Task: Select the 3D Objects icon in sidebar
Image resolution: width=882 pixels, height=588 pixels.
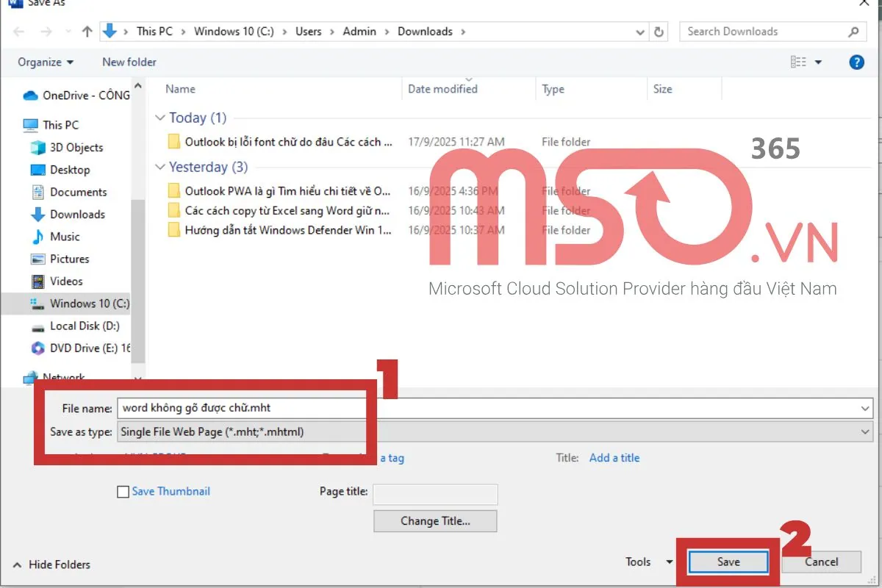Action: 38,148
